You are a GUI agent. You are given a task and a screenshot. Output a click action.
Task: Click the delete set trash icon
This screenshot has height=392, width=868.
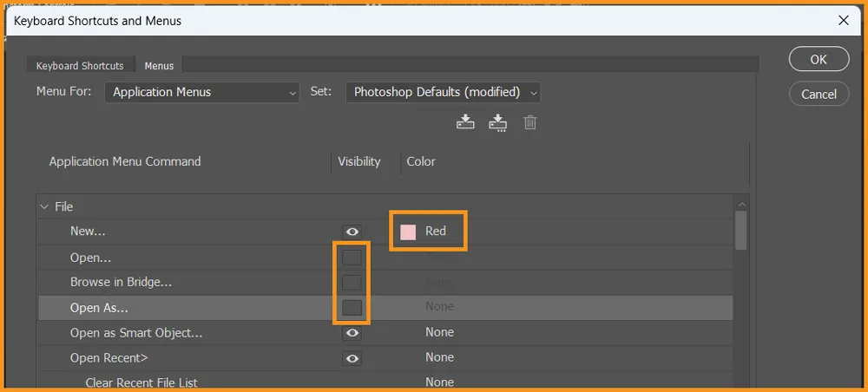click(x=530, y=122)
